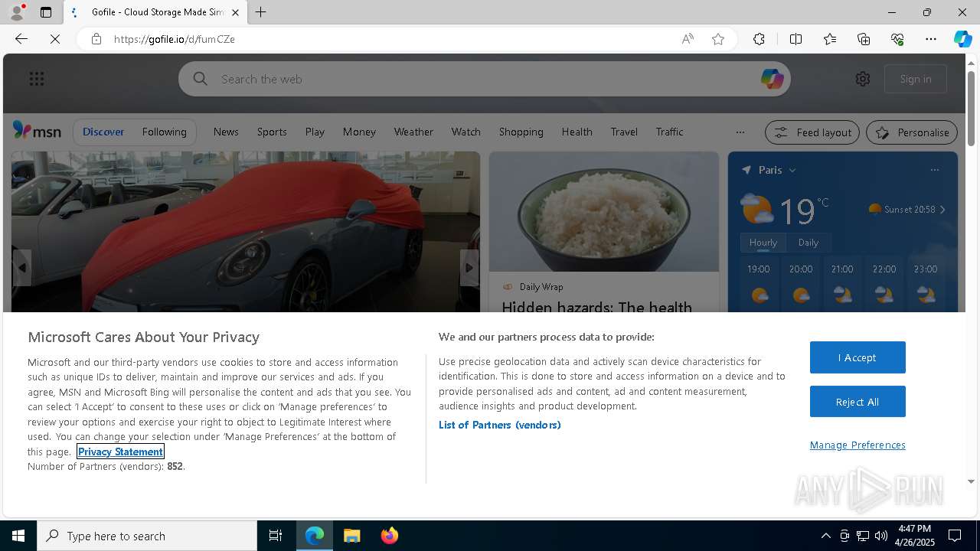The width and height of the screenshot is (980, 551).
Task: Click the I Accept cookies button
Action: click(857, 357)
